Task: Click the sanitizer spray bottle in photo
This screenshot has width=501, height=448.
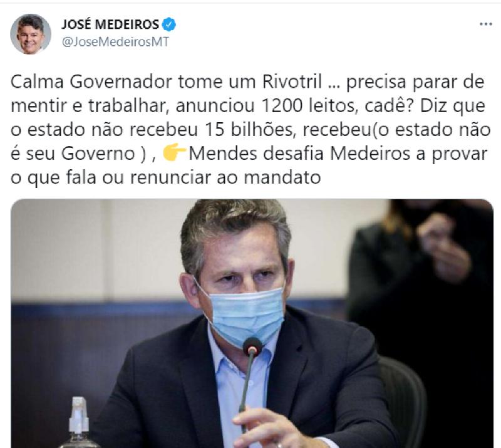Action: tap(79, 423)
